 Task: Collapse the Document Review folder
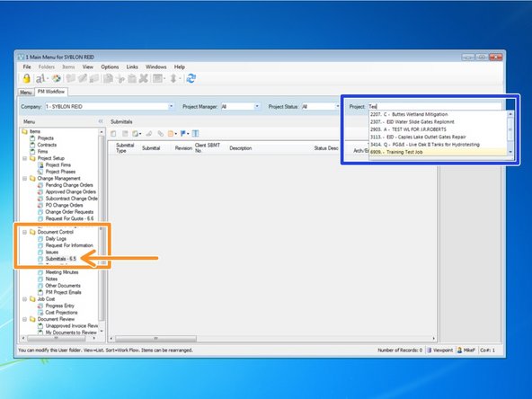[x=25, y=319]
